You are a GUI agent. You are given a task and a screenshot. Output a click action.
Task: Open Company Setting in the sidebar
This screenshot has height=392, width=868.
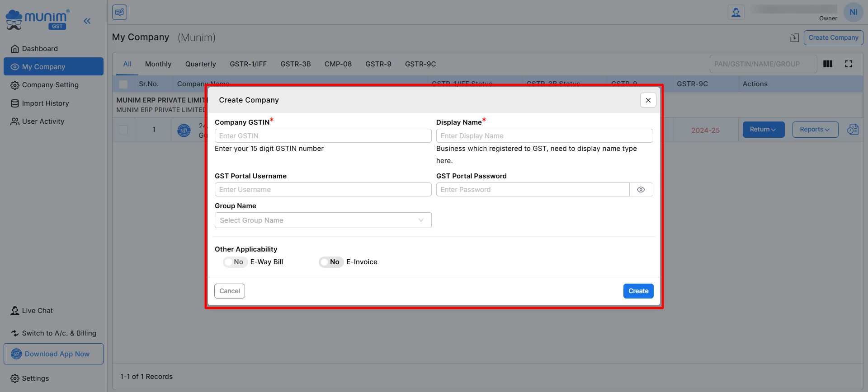(x=50, y=85)
